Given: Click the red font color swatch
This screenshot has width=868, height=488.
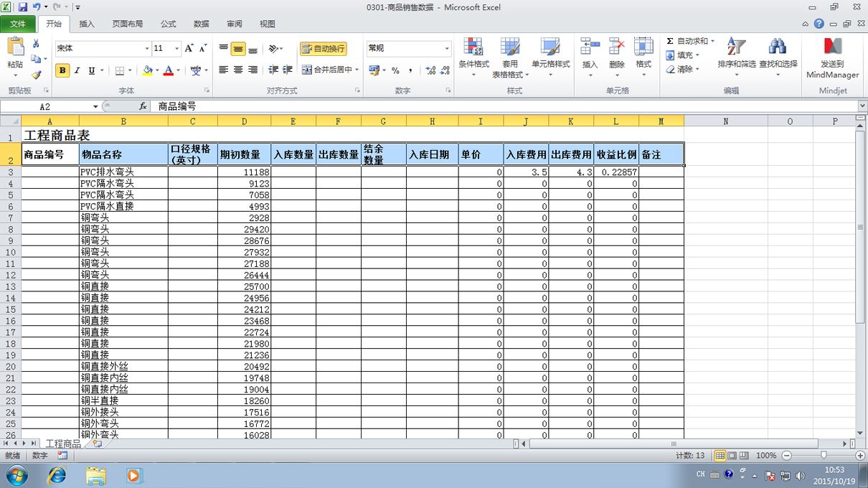Looking at the screenshot, I should [x=169, y=70].
